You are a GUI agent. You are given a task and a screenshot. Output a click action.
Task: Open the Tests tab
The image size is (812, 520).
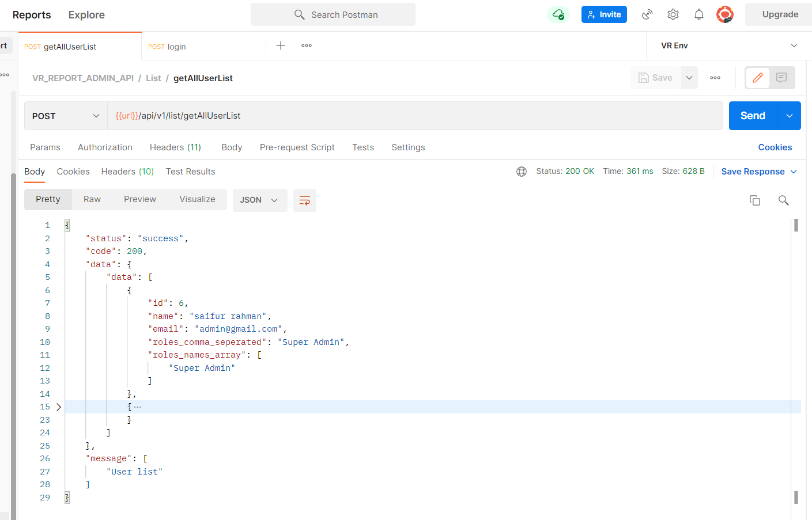point(363,147)
